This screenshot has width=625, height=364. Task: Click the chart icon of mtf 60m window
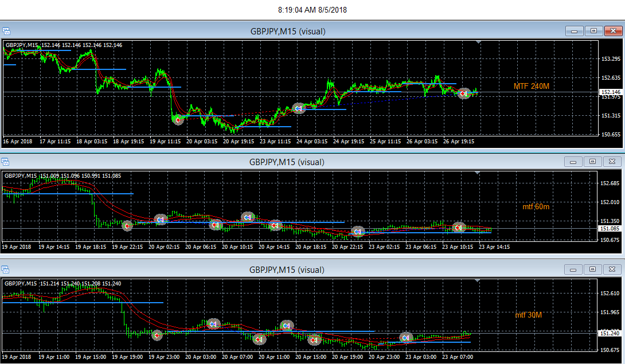click(5, 162)
